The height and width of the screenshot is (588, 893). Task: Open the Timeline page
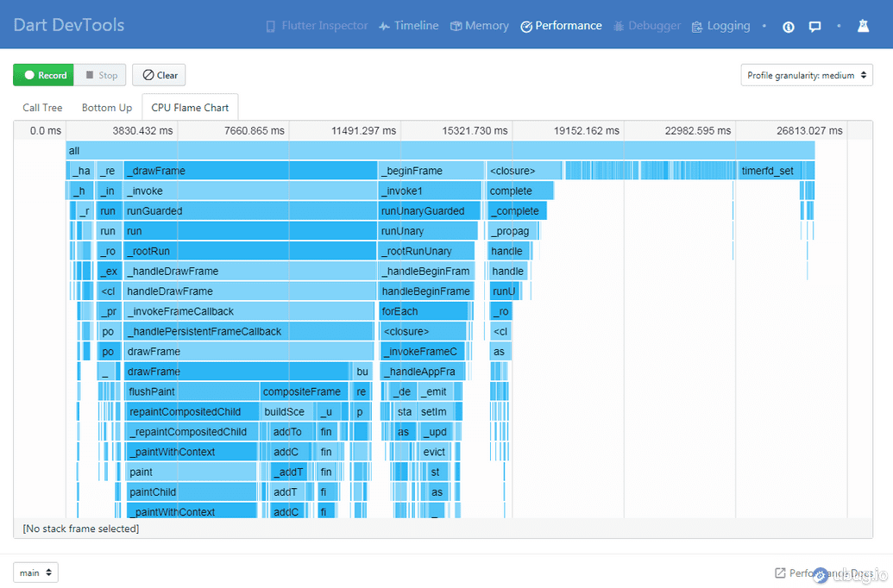(x=408, y=26)
